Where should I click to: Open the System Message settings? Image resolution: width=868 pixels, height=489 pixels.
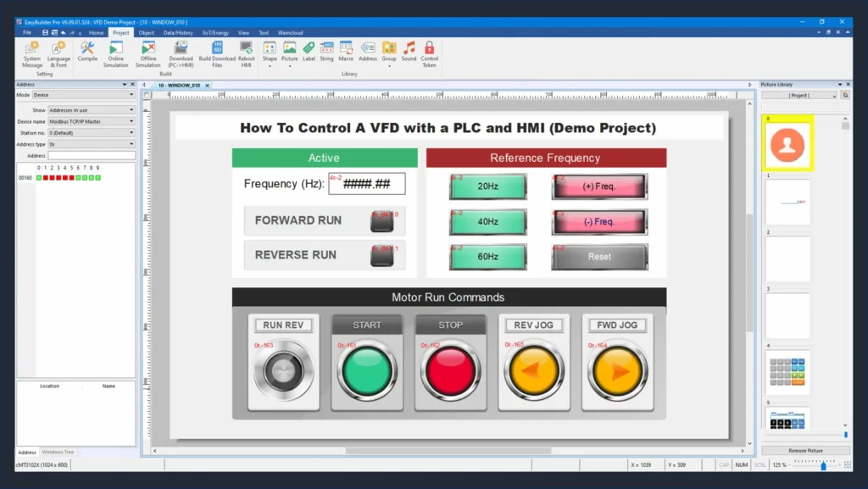31,53
